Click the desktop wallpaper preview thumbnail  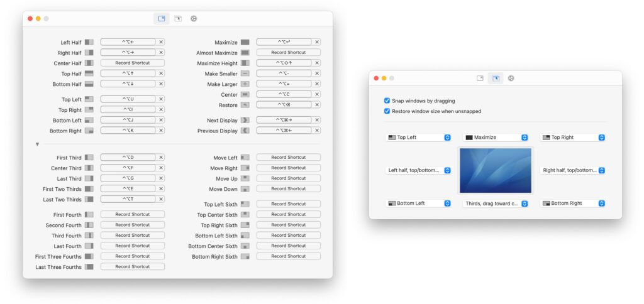click(496, 171)
